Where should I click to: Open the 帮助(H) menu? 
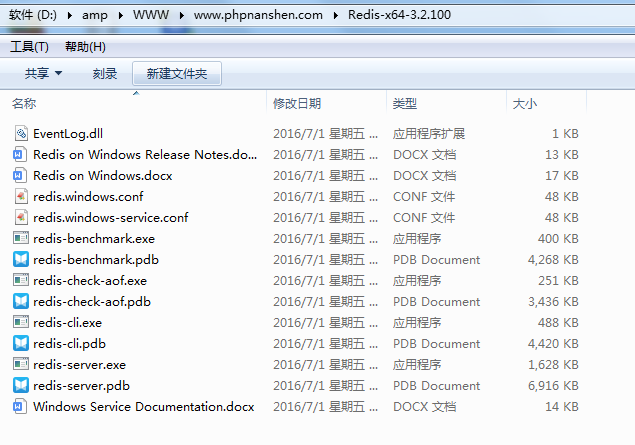(x=85, y=47)
